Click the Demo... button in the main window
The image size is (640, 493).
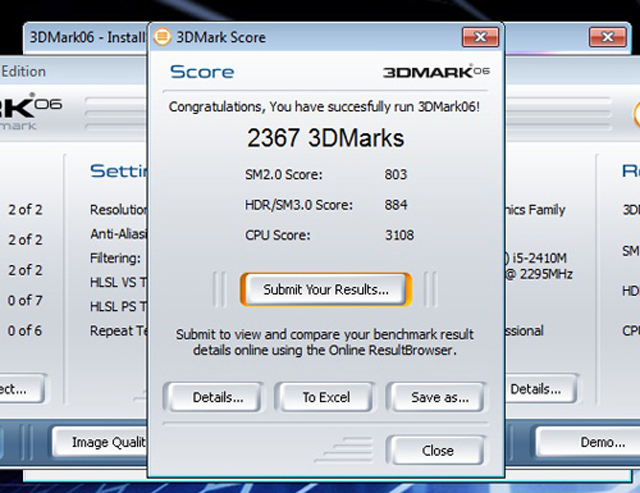pos(588,442)
